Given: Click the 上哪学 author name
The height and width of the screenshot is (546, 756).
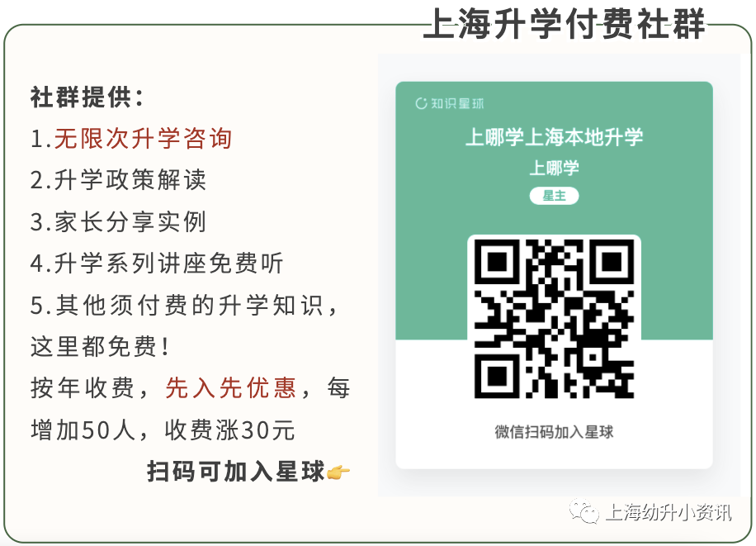Looking at the screenshot, I should pyautogui.click(x=554, y=168).
